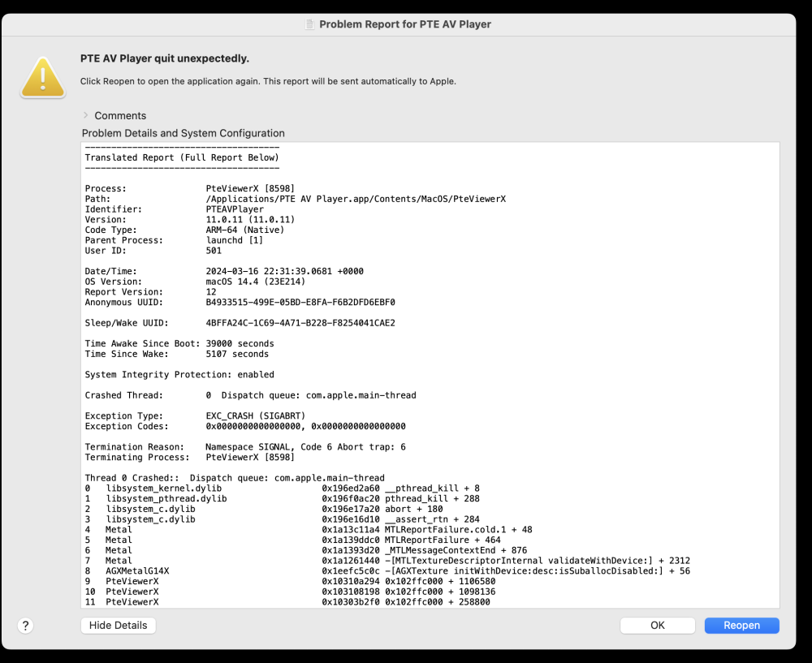Click the Version 11.0.11 line

point(190,219)
